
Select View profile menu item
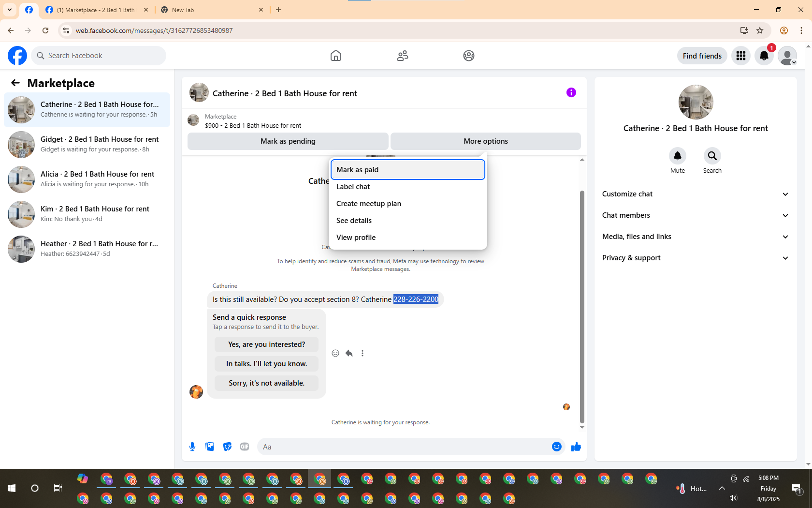click(408, 238)
